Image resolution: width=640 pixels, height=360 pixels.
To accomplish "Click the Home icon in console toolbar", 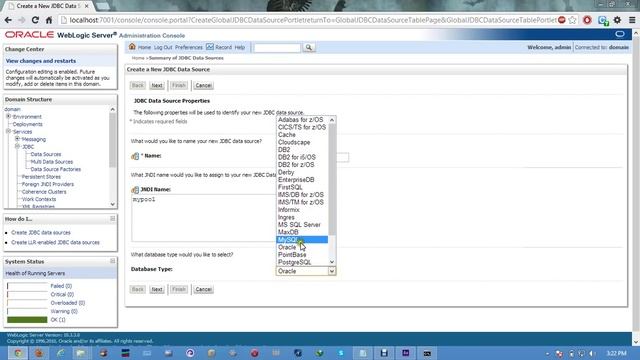I will [132, 47].
